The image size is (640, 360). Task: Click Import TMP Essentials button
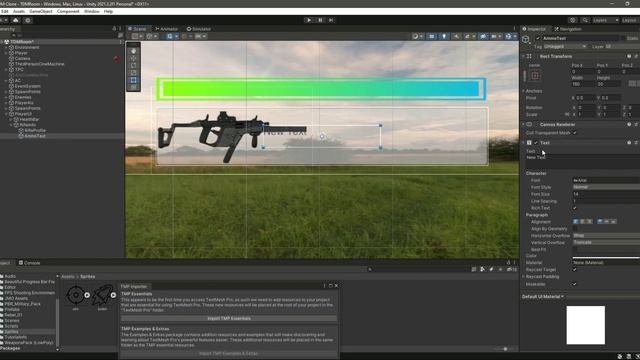tap(229, 318)
